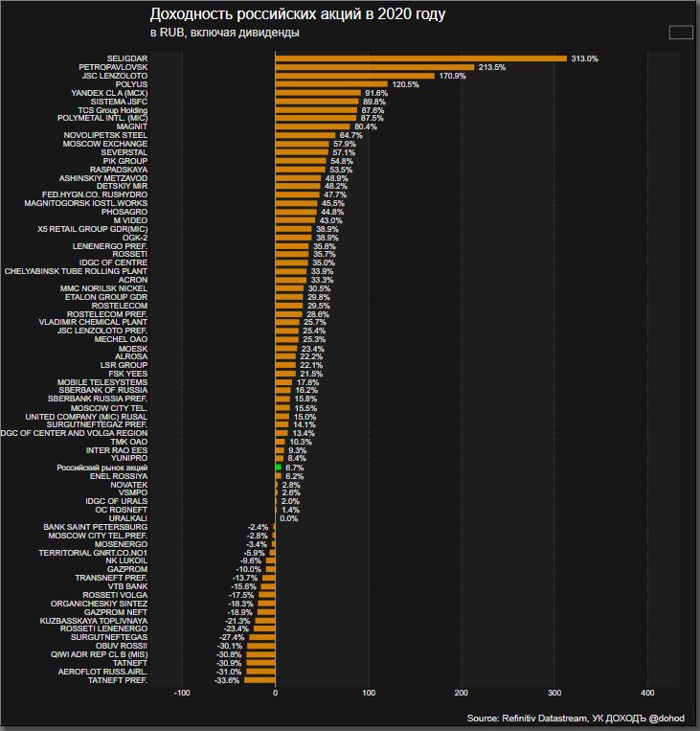
Task: Select the TATNEFT PREF. label
Action: click(118, 680)
